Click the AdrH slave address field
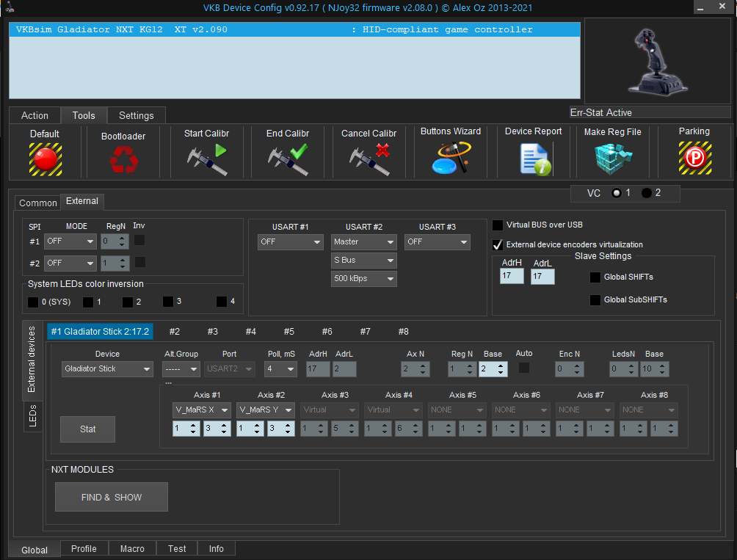 512,276
